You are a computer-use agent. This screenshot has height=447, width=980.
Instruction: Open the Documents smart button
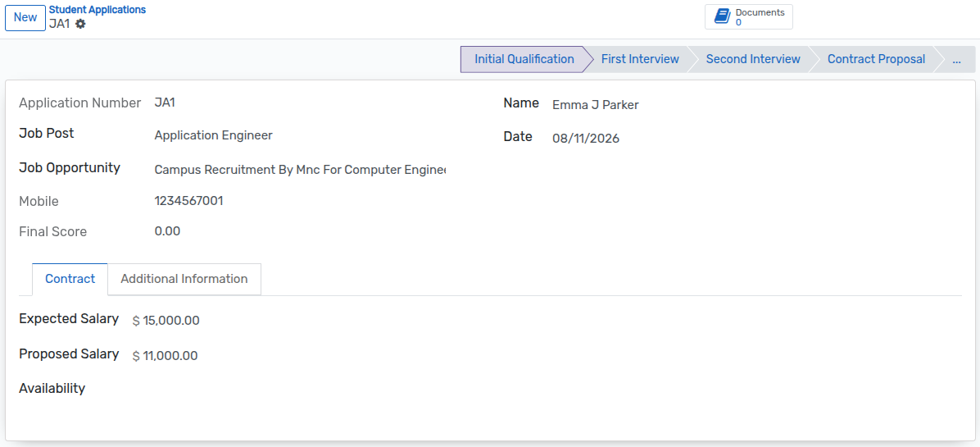749,17
